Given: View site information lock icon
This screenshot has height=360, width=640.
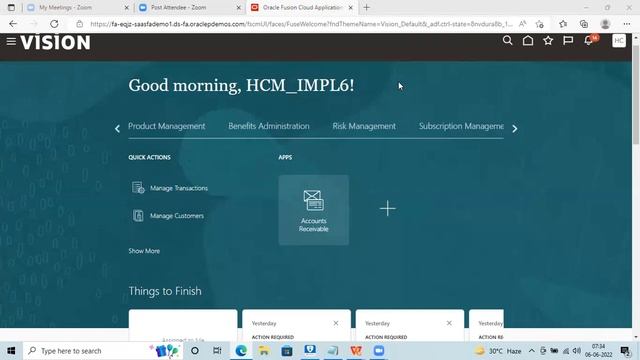Looking at the screenshot, I should coord(80,24).
